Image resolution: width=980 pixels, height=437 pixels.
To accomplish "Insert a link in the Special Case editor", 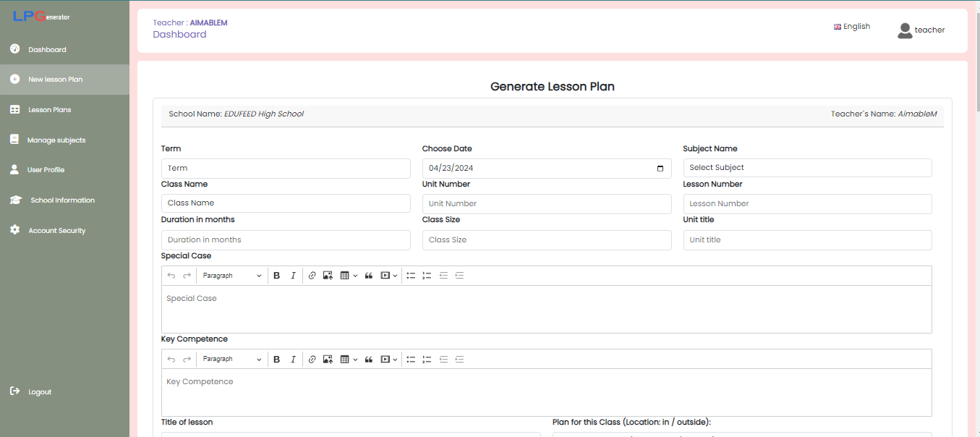I will point(312,276).
